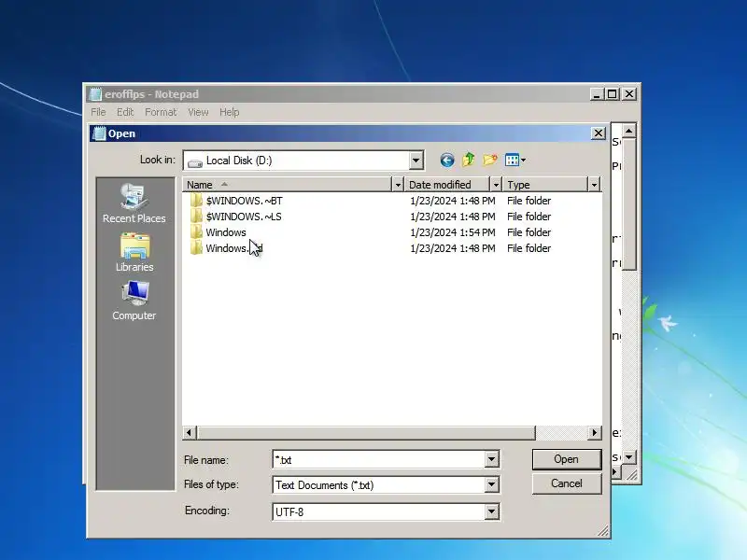Sort by the Type column header
747x560 pixels.
(x=545, y=185)
